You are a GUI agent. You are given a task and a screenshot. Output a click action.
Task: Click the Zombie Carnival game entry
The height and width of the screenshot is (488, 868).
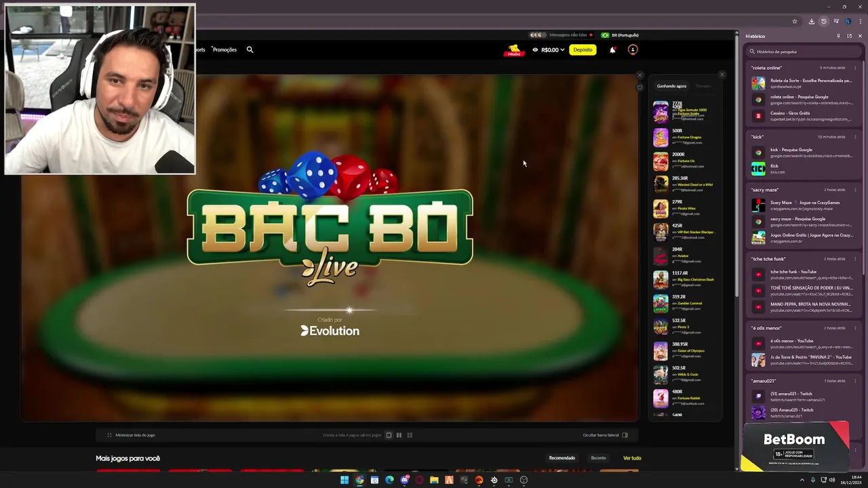pyautogui.click(x=685, y=303)
